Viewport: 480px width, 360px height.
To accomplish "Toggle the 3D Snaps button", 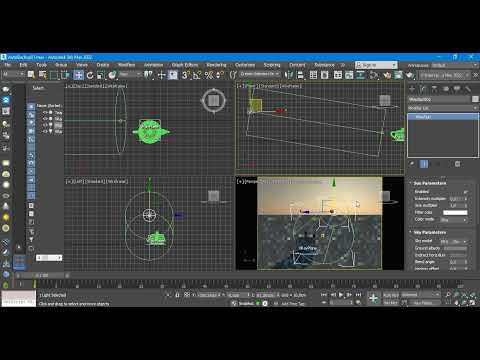I will [185, 75].
